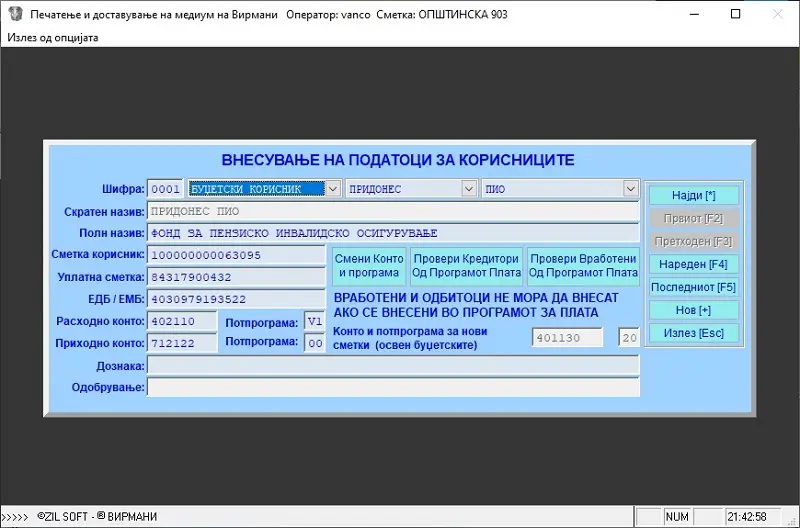Viewport: 800px width, 528px height.
Task: Click the NUM indicator in status bar
Action: point(677,517)
